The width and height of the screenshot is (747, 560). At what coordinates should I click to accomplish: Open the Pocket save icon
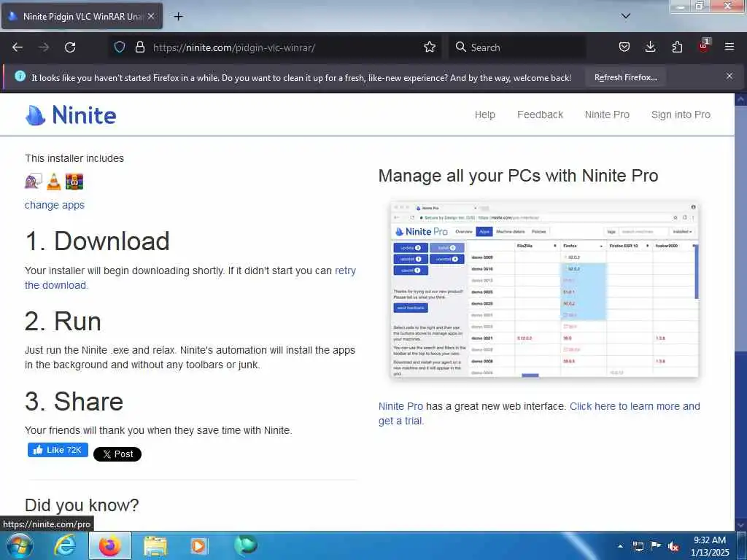[624, 47]
